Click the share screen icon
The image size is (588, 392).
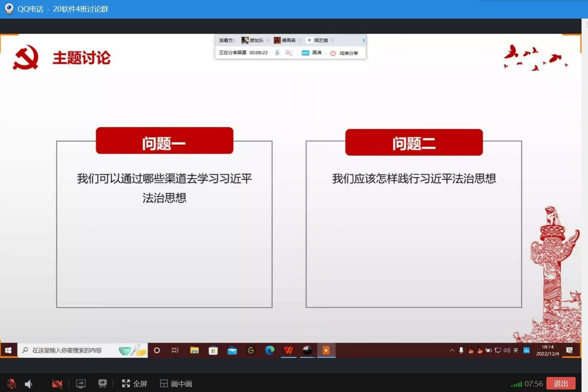pos(81,384)
